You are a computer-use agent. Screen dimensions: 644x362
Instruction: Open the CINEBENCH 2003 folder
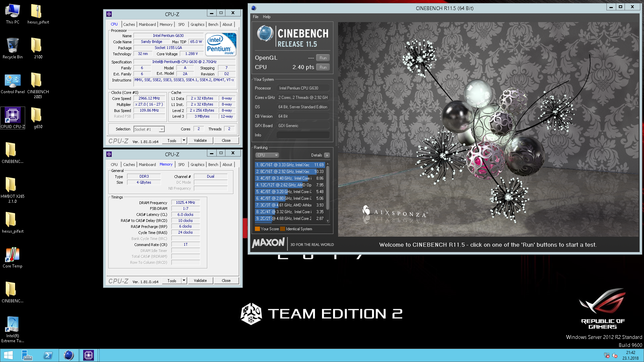pyautogui.click(x=38, y=86)
